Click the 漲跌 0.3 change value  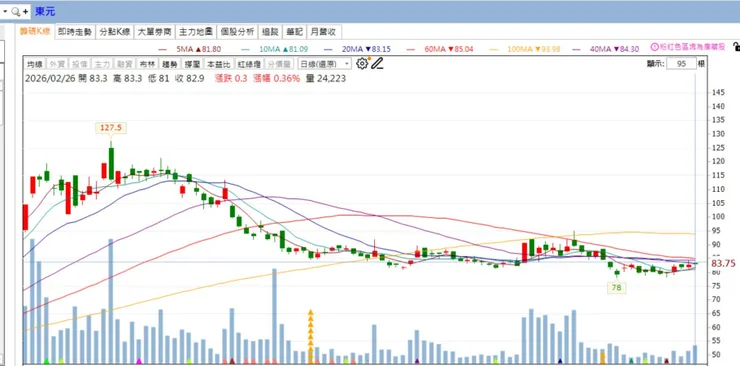click(x=231, y=78)
